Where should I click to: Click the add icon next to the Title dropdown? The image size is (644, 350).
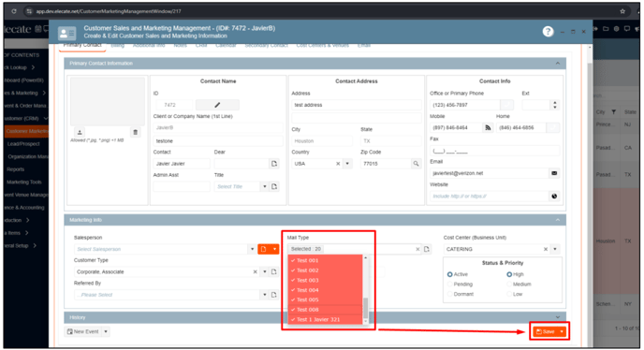(x=274, y=186)
